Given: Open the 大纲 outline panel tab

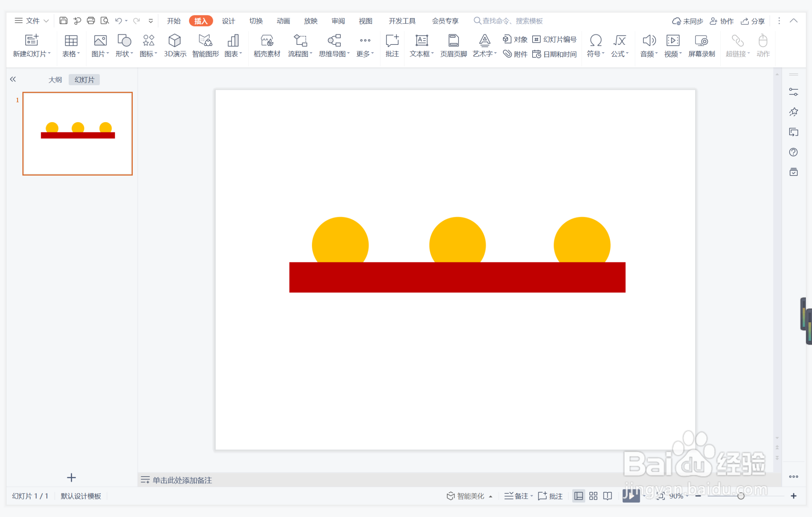Looking at the screenshot, I should 55,80.
